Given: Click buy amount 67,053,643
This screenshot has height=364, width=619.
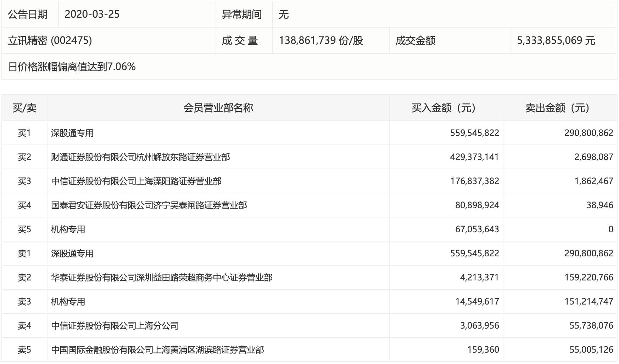Looking at the screenshot, I should tap(477, 229).
